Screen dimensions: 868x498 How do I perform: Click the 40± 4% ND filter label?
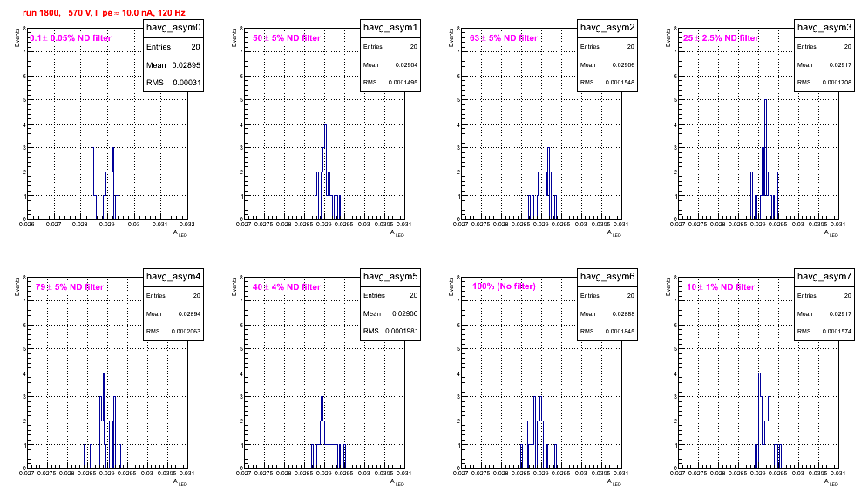pyautogui.click(x=287, y=287)
